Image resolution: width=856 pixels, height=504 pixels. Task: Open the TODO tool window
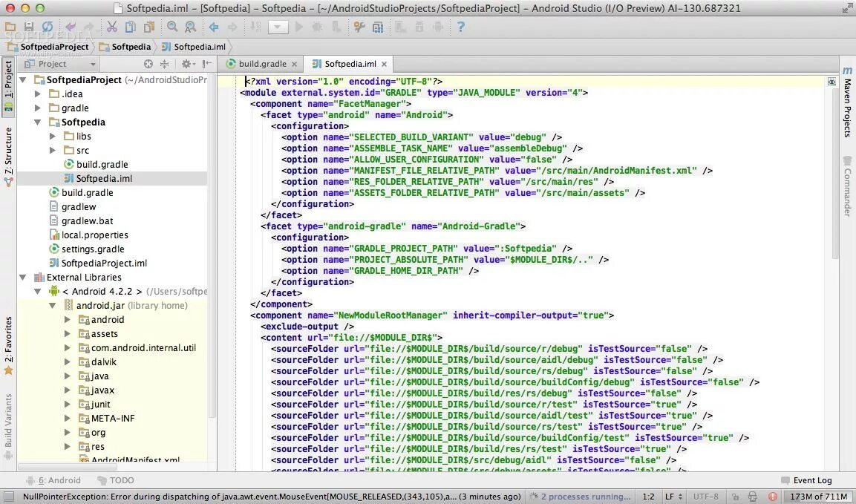[116, 480]
